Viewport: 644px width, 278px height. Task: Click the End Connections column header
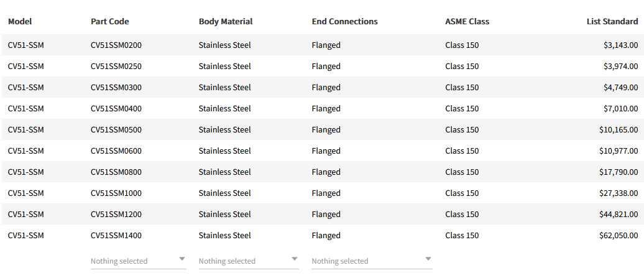coord(344,22)
